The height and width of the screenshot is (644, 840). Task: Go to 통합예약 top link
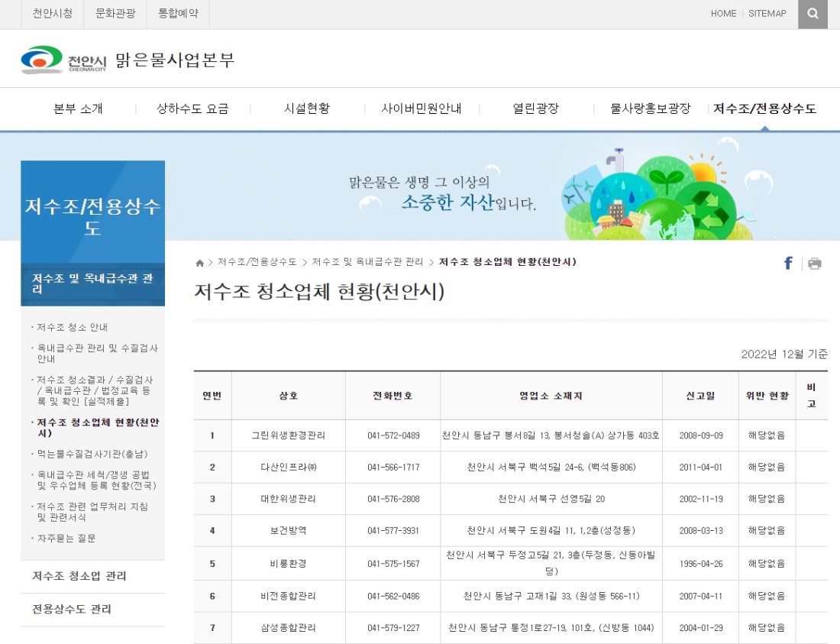[178, 14]
